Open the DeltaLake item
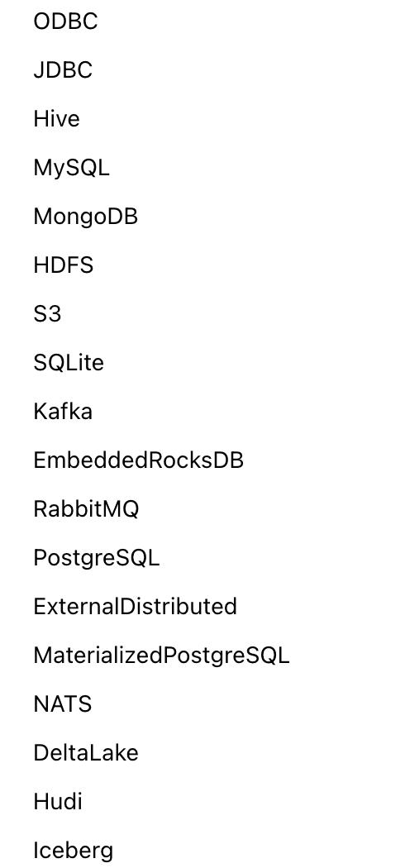 click(x=86, y=752)
